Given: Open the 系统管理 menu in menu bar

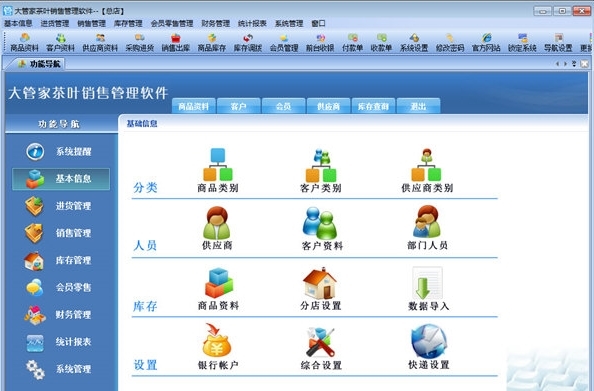Looking at the screenshot, I should click(289, 23).
